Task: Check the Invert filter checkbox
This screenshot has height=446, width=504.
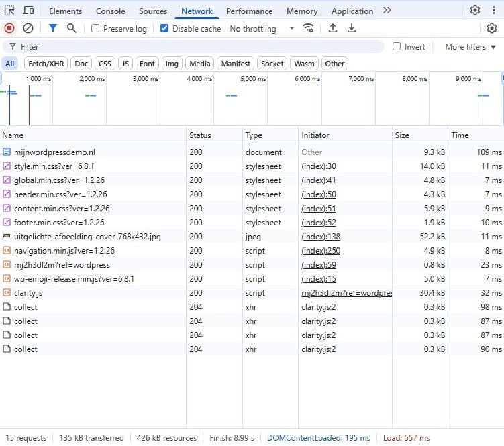Action: 397,46
